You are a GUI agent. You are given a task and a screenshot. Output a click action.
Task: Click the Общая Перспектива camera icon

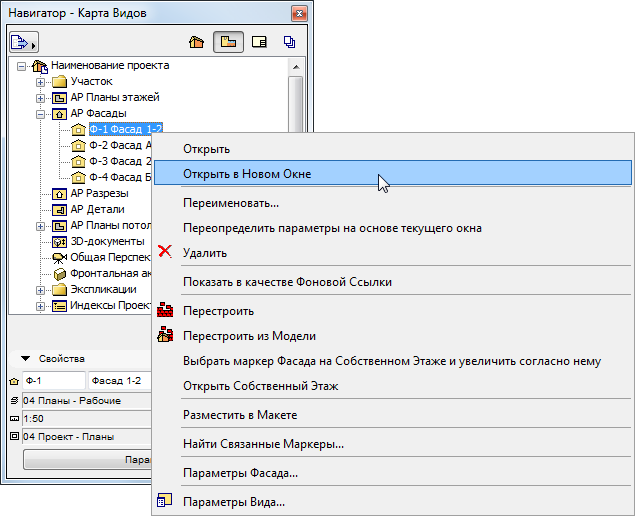[x=59, y=258]
